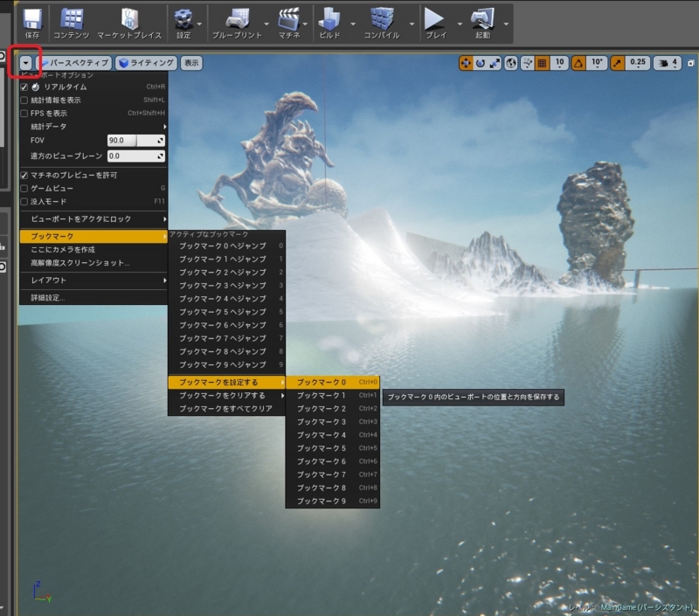Open 高解像度スクリーンショット...
The height and width of the screenshot is (616, 699).
[93, 263]
